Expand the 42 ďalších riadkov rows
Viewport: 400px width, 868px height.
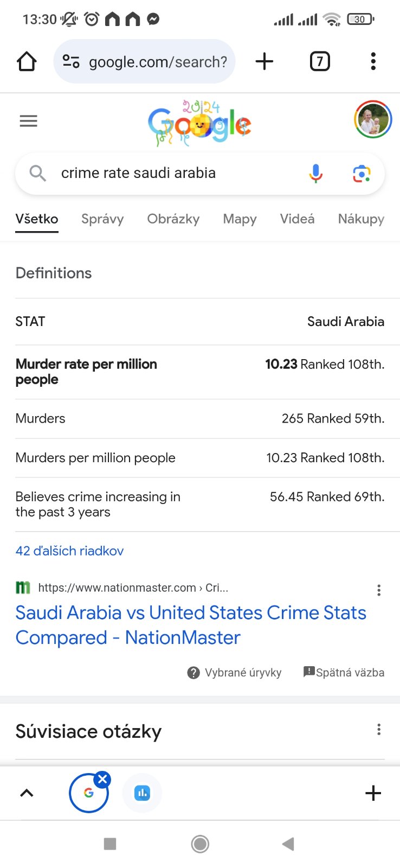tap(69, 551)
